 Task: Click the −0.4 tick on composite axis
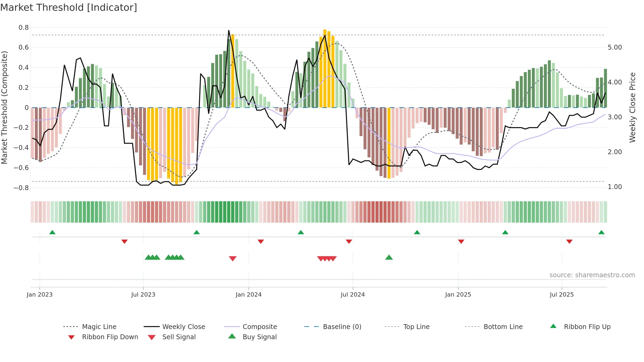(x=21, y=148)
